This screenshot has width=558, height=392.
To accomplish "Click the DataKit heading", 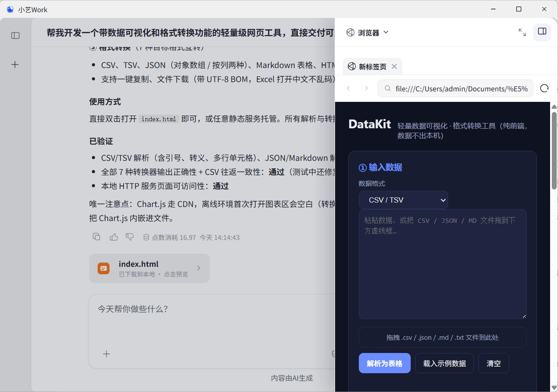I will point(370,124).
